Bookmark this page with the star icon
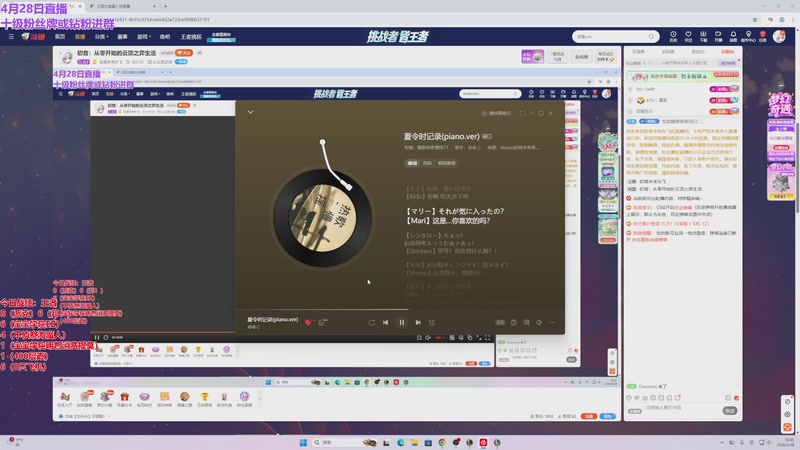This screenshot has width=800, height=450. click(755, 19)
